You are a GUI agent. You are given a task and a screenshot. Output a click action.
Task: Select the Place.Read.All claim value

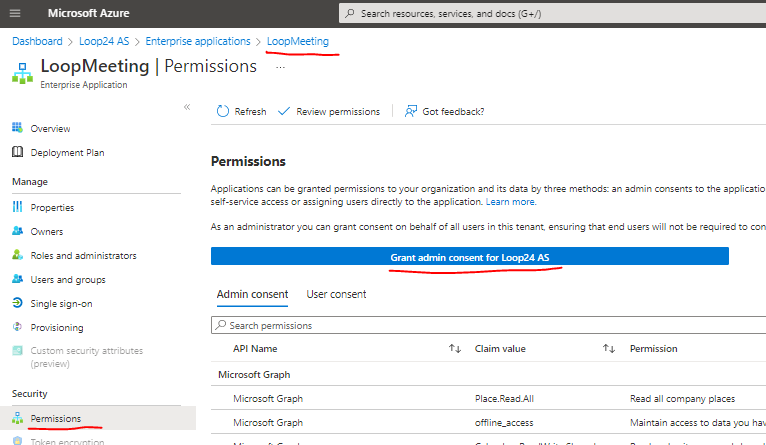[x=504, y=399]
